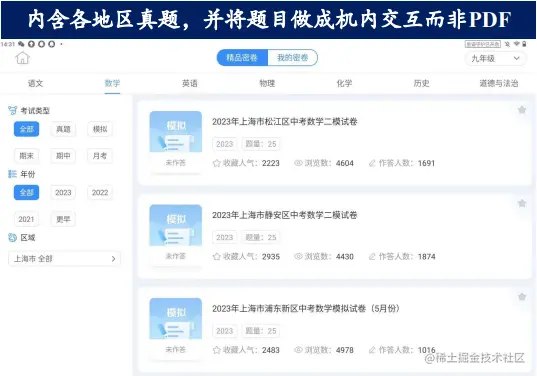Switch to the 道德与法治 subject tab

click(x=499, y=83)
